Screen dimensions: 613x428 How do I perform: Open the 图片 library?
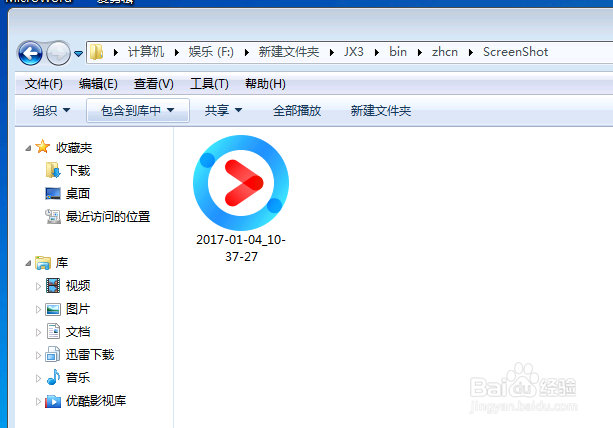[78, 309]
